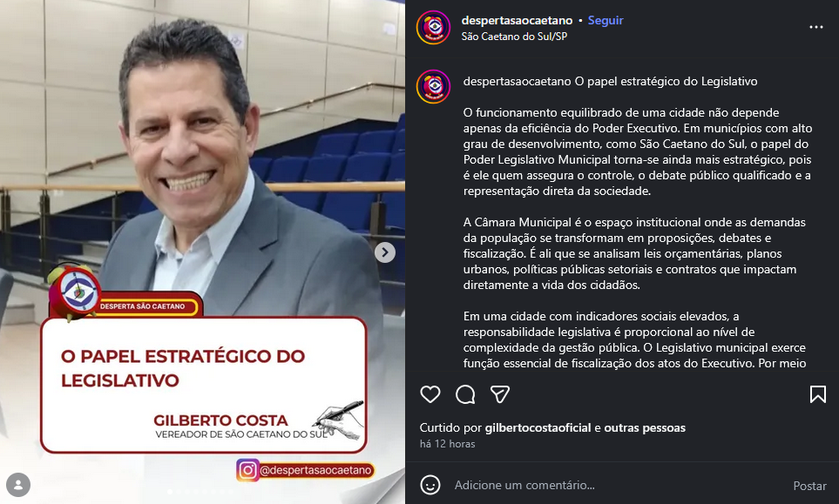Open São Caetano do Sul/SP location
The image size is (839, 504).
pos(514,37)
